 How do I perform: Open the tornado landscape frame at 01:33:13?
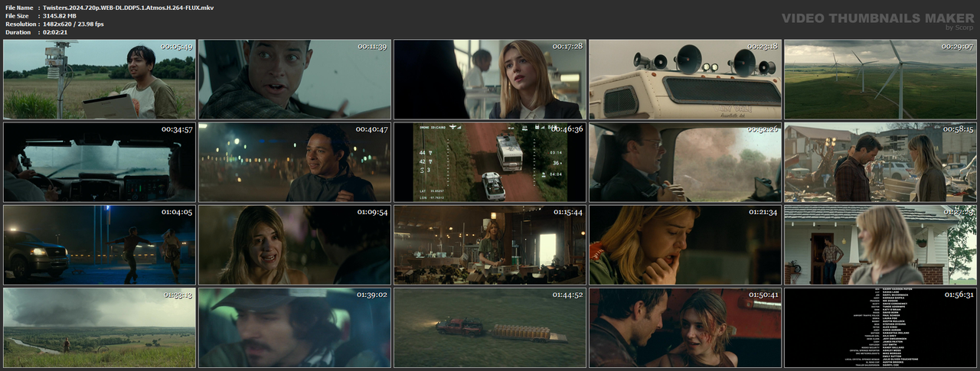point(100,327)
